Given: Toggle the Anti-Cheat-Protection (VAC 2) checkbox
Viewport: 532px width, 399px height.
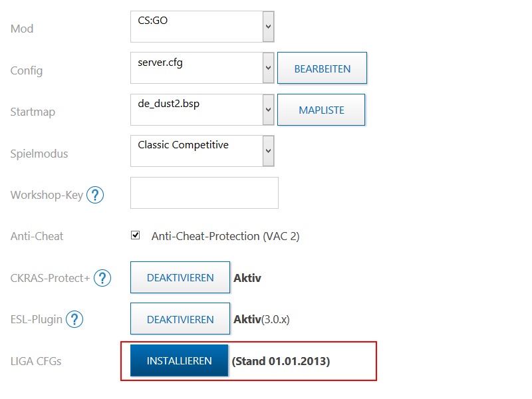Looking at the screenshot, I should [x=136, y=235].
